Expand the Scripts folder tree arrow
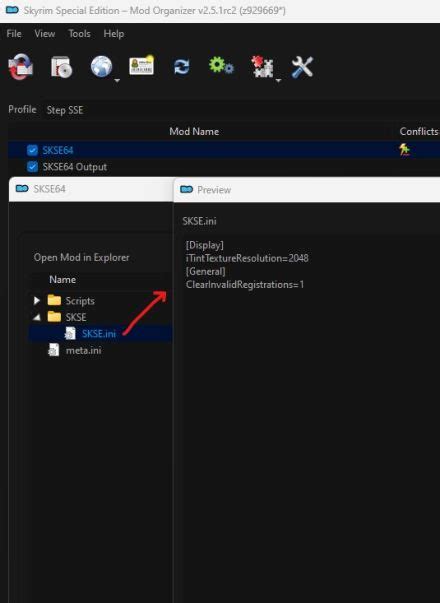The width and height of the screenshot is (440, 603). pos(37,300)
